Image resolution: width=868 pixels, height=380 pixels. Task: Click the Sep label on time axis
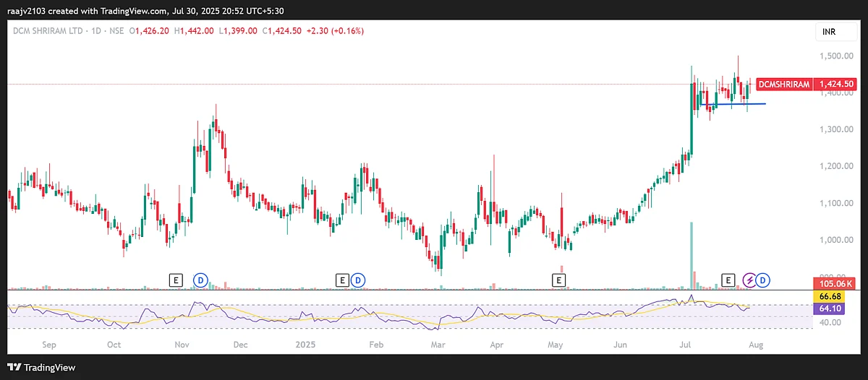[x=50, y=346]
